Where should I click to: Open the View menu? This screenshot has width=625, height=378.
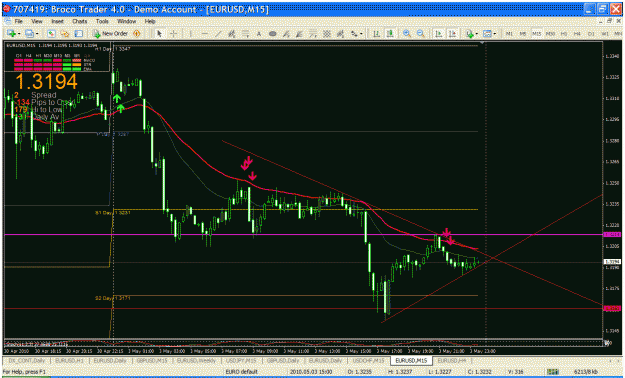tap(37, 21)
